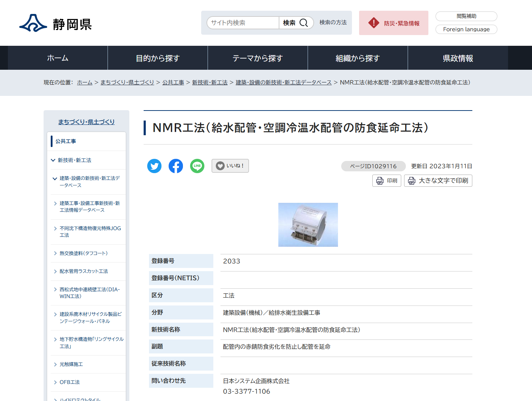
Task: Open the 検索の方法 help link
Action: pos(333,23)
